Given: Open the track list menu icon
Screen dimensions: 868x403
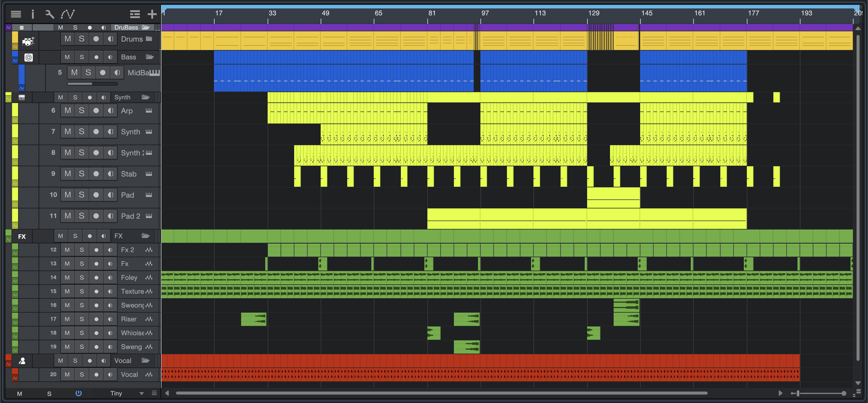Looking at the screenshot, I should [16, 14].
